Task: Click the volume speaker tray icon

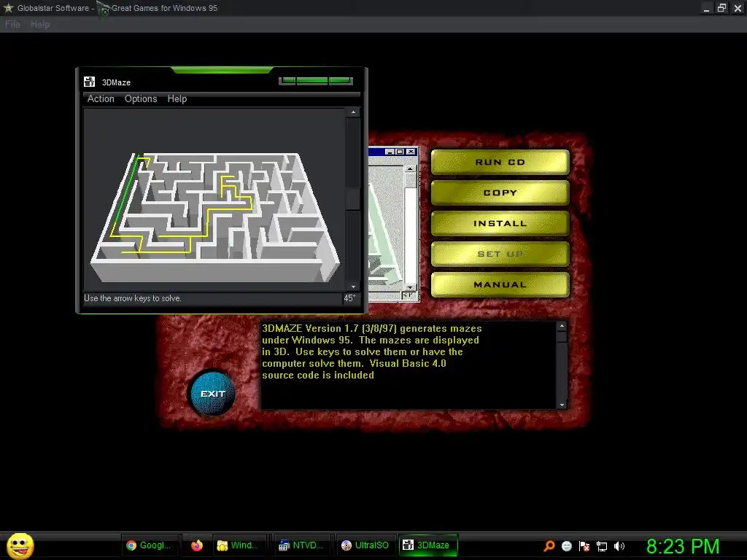Action: click(x=619, y=545)
